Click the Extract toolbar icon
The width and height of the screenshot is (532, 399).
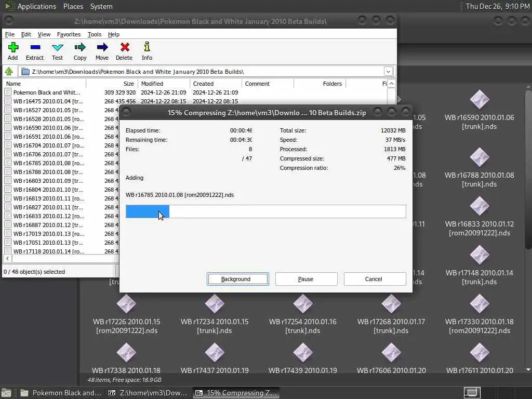pos(35,51)
